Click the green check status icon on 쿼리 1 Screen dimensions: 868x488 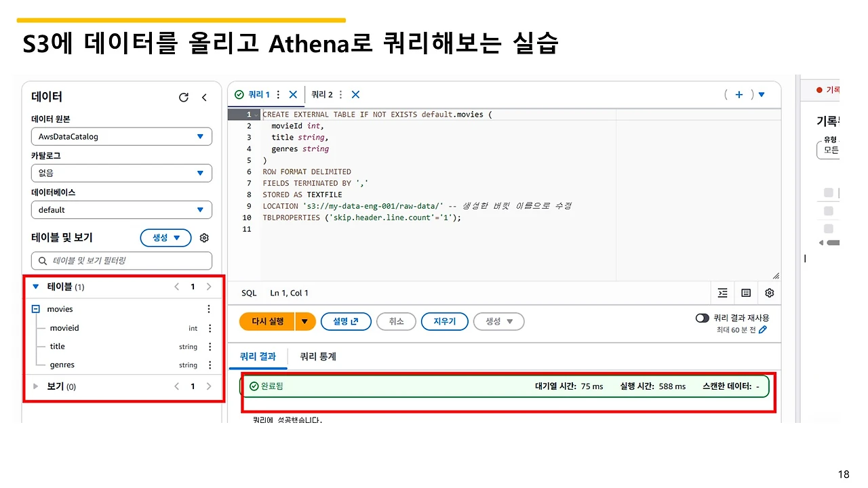pyautogui.click(x=239, y=95)
